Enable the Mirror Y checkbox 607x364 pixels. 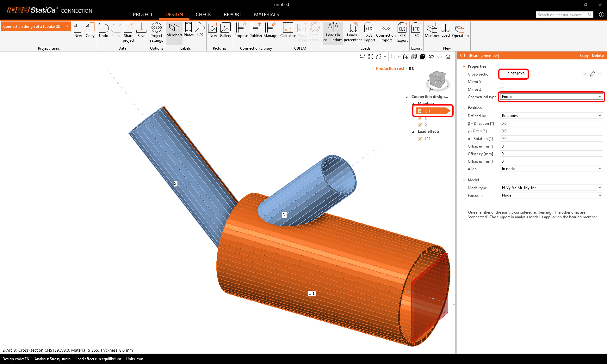pos(502,82)
